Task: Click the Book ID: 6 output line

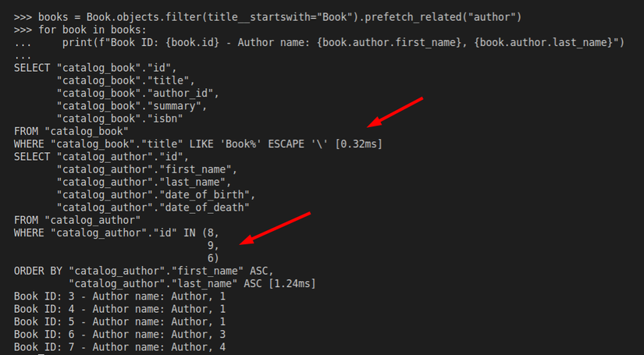Action: click(119, 334)
